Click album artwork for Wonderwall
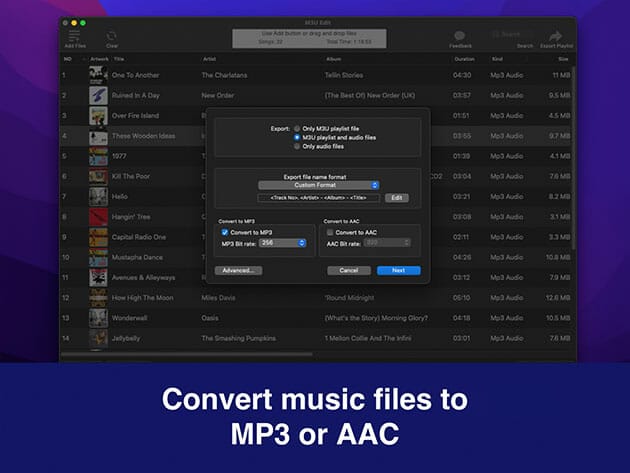 pyautogui.click(x=98, y=318)
